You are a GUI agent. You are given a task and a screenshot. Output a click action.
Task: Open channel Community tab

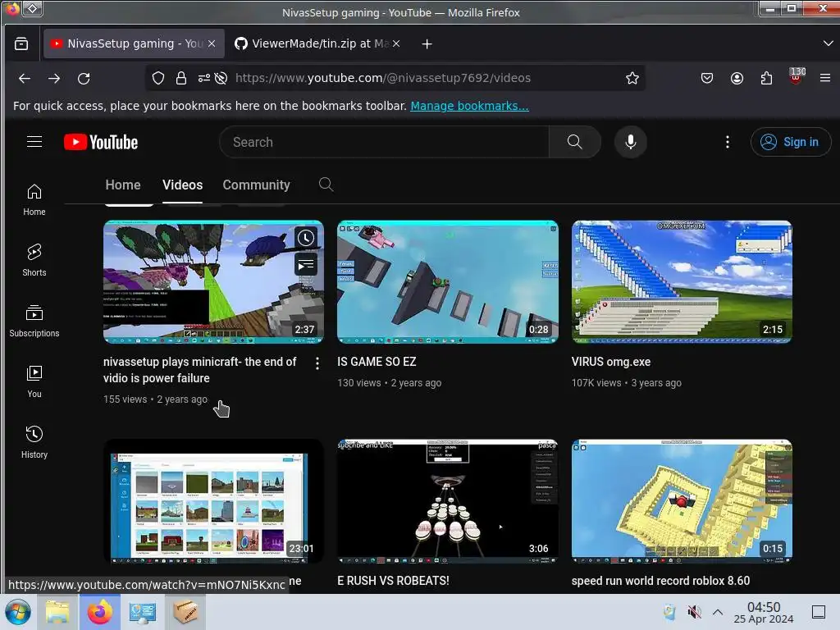click(256, 185)
